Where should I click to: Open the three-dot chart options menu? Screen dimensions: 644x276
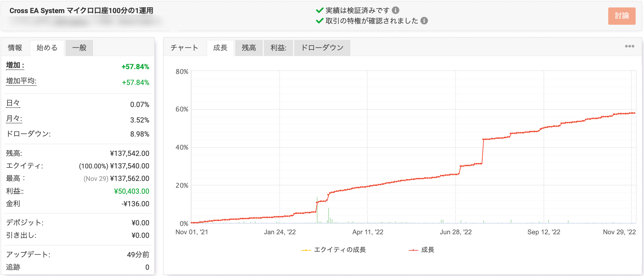(x=629, y=46)
